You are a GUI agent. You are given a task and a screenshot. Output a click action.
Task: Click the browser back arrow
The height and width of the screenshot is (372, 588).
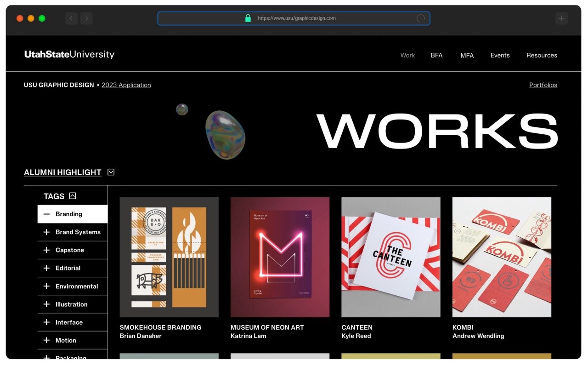point(71,18)
